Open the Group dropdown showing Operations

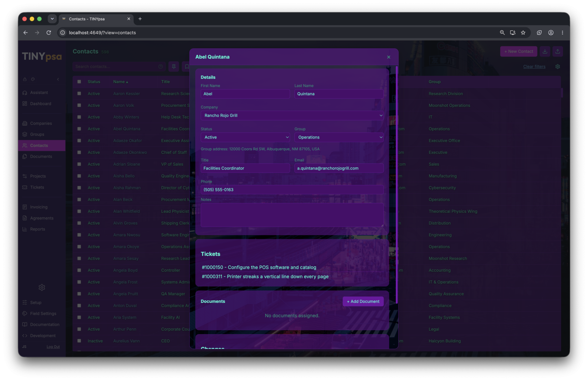click(339, 137)
